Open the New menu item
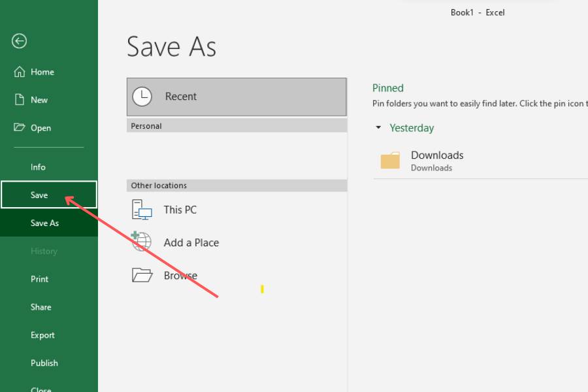 tap(49, 100)
